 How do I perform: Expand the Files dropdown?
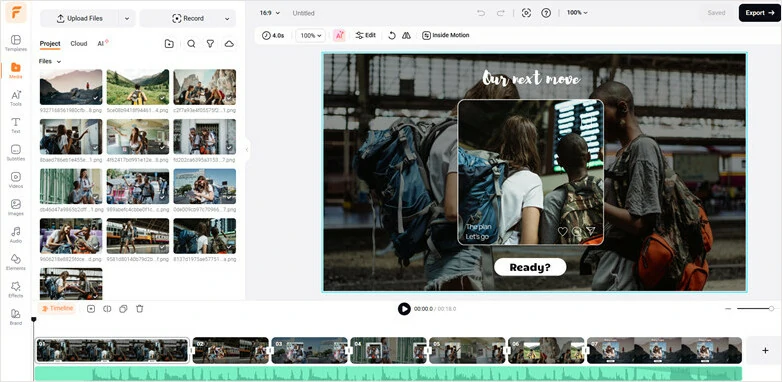[50, 61]
